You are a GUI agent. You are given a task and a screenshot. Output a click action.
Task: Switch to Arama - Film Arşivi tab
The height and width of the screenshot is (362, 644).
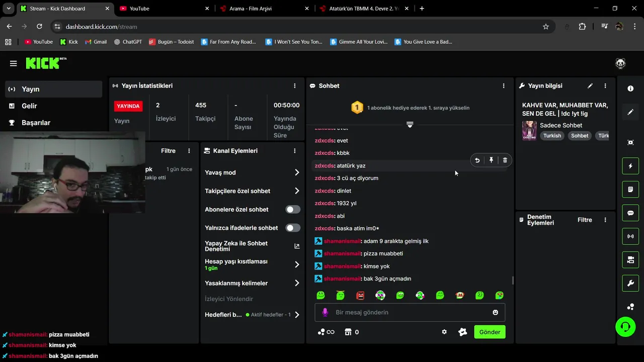click(x=264, y=9)
